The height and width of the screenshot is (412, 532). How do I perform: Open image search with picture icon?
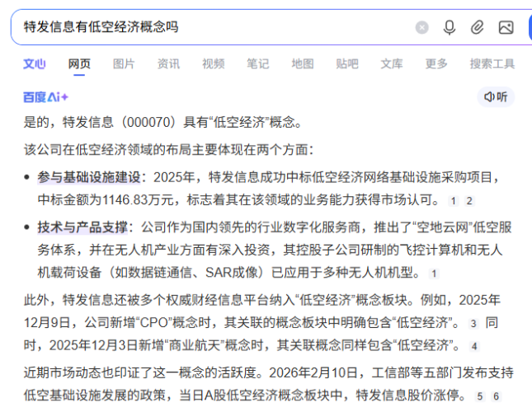506,27
